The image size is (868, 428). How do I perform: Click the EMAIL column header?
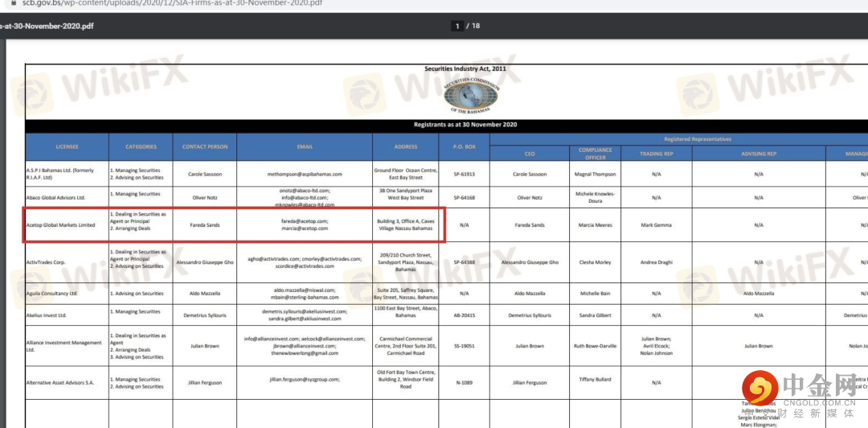(305, 147)
